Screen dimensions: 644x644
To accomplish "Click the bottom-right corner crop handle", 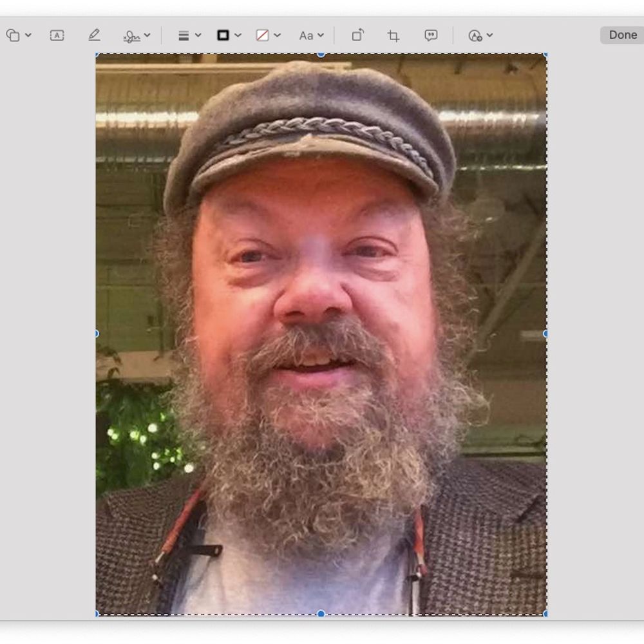I will coord(545,614).
